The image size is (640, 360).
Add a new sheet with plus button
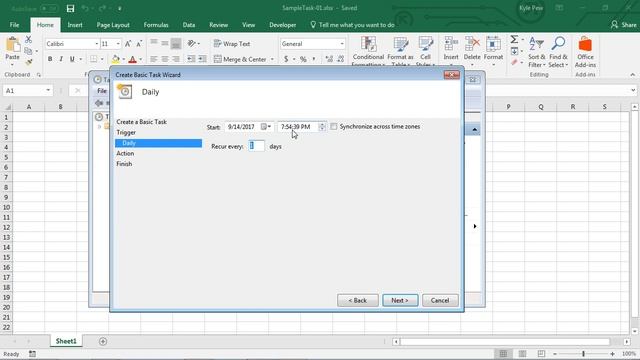(103, 341)
